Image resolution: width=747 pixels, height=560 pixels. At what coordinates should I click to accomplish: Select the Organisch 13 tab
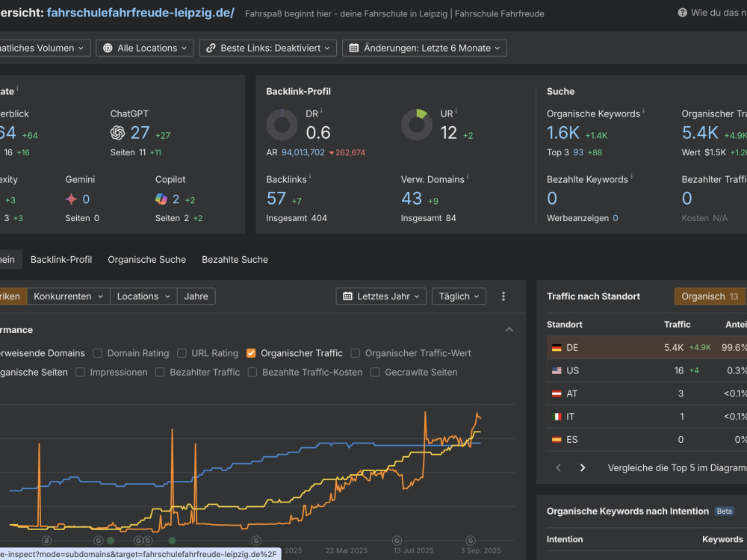(710, 296)
